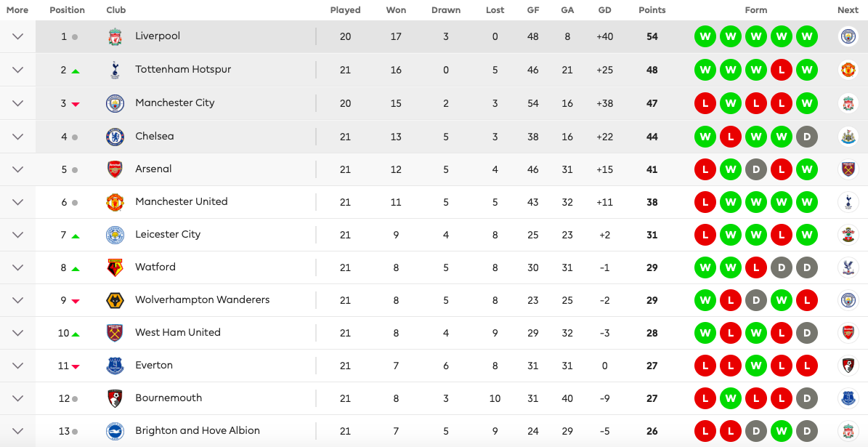Click the Form column header
Screen dimensions: 868x447
click(x=755, y=10)
